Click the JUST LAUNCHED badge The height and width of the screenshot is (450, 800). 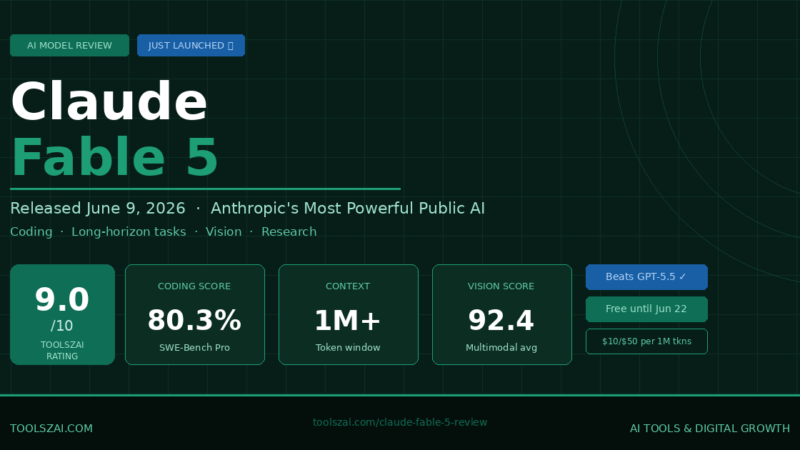pos(191,45)
